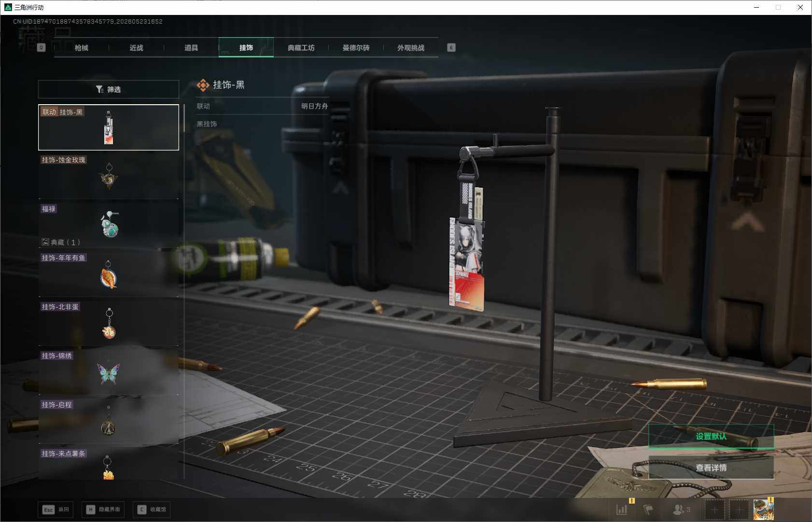Select the 挂饰-来点薯条 charm
Image resolution: width=812 pixels, height=522 pixels.
point(109,463)
